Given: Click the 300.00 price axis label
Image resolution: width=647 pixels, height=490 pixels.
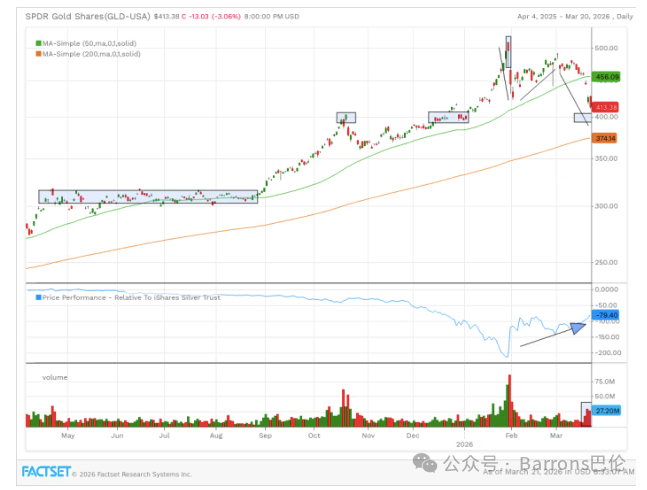Looking at the screenshot, I should tap(606, 206).
